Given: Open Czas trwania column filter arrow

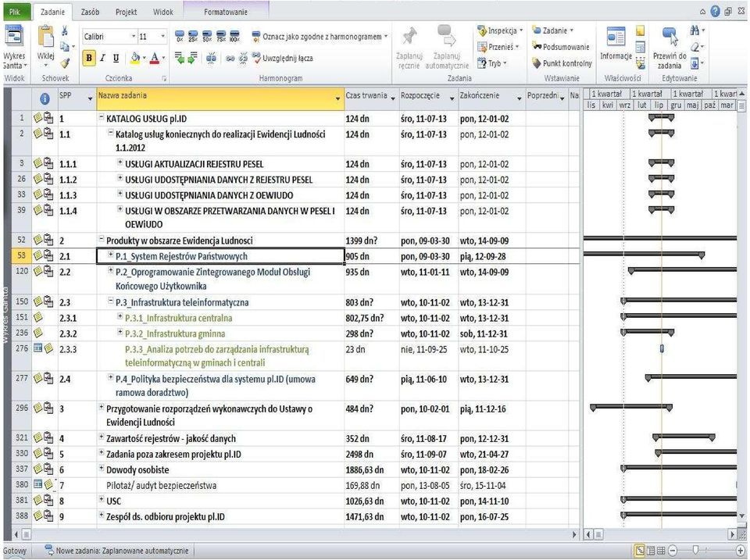Looking at the screenshot, I should click(x=393, y=98).
